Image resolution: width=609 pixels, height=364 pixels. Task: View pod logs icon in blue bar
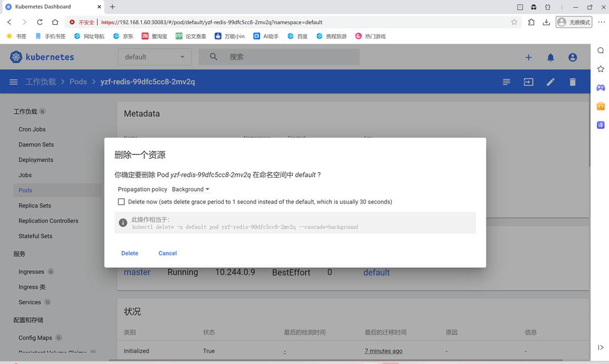coord(506,82)
